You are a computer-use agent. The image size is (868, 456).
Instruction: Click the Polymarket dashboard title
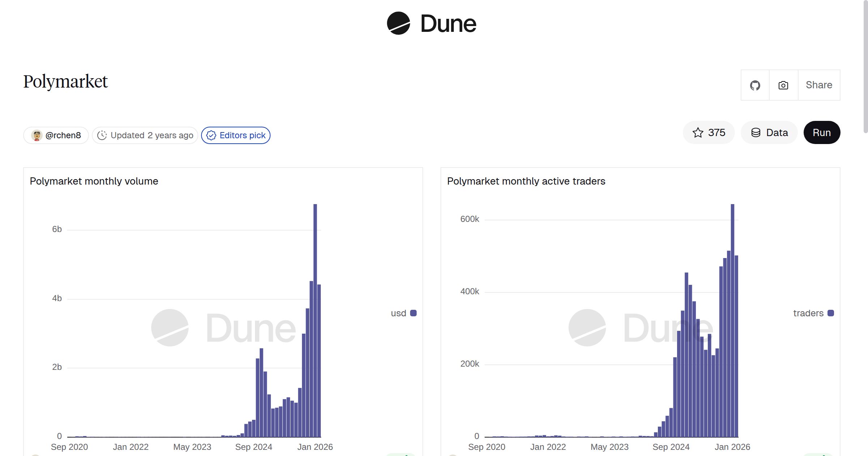pos(65,81)
